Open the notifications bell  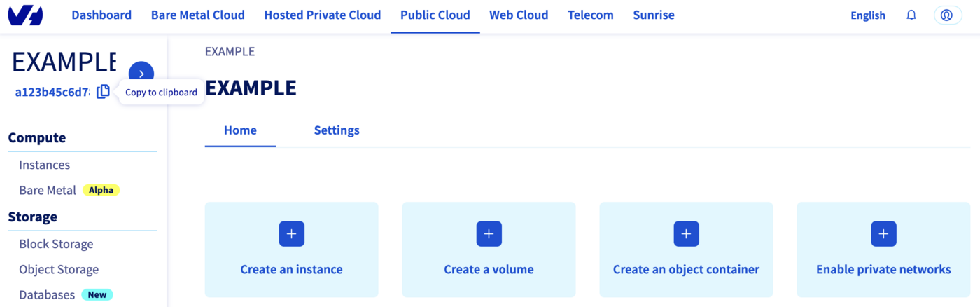tap(911, 15)
